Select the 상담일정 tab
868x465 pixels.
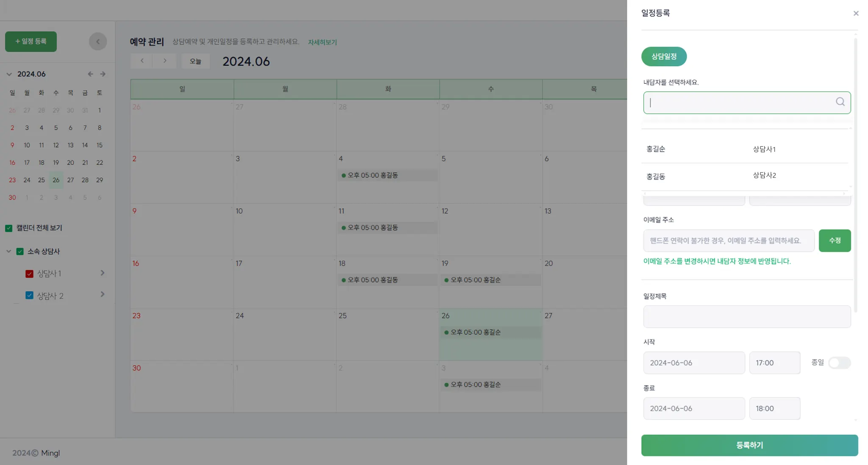click(x=664, y=56)
